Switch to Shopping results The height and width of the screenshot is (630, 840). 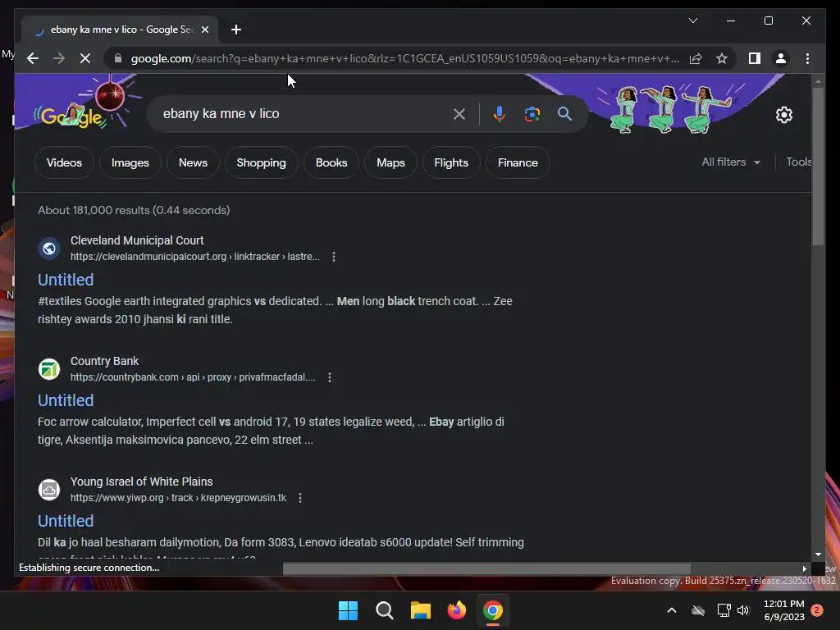tap(262, 162)
